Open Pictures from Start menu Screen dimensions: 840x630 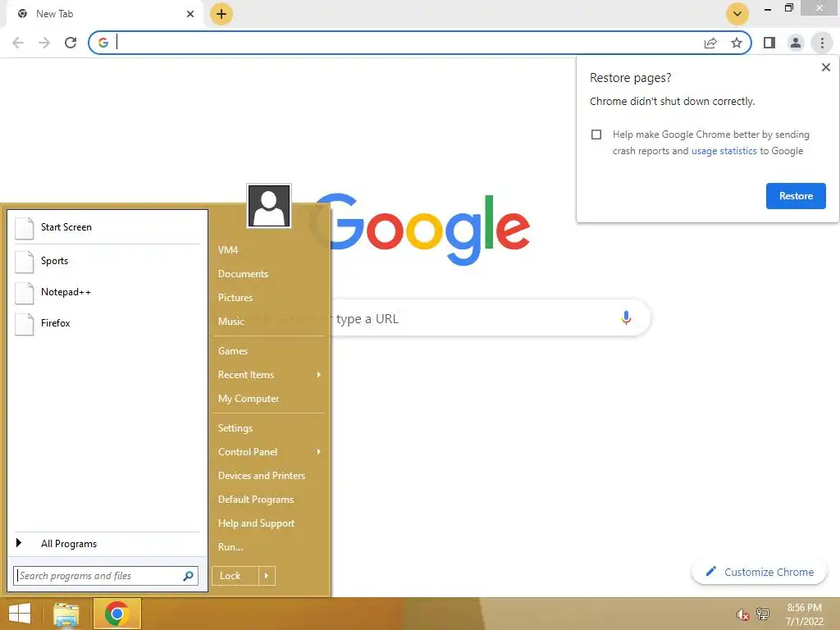[235, 298]
